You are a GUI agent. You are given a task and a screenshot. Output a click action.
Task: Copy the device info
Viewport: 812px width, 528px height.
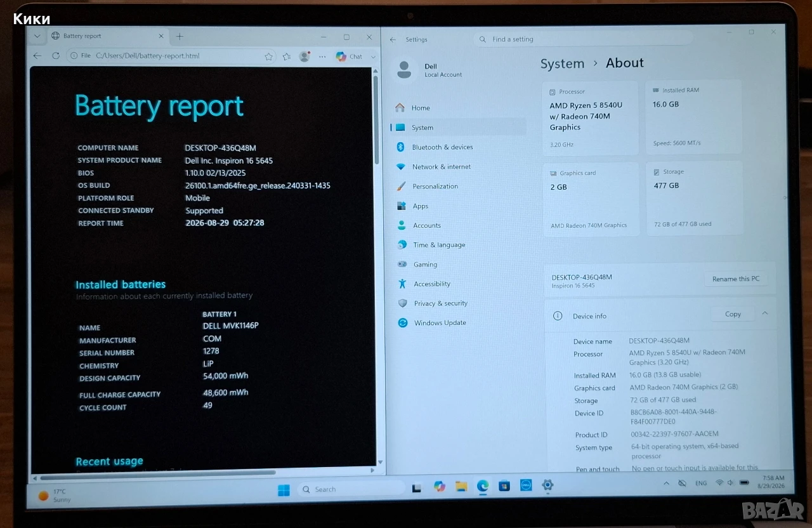click(x=733, y=314)
